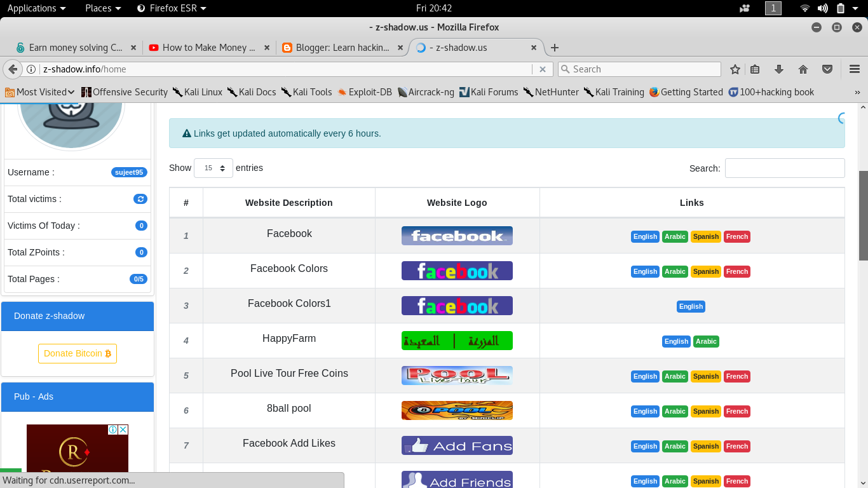Save the page with the Pocket icon
The image size is (868, 488).
(x=827, y=69)
